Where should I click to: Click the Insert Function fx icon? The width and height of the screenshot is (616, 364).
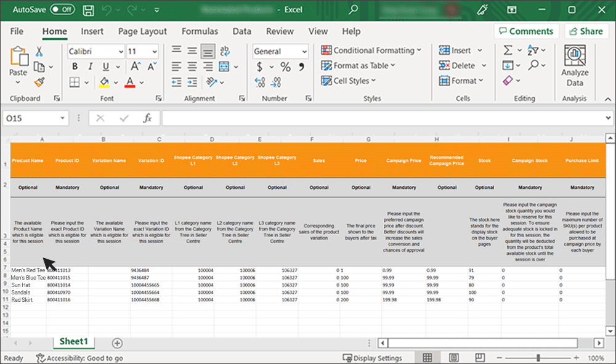tap(147, 118)
